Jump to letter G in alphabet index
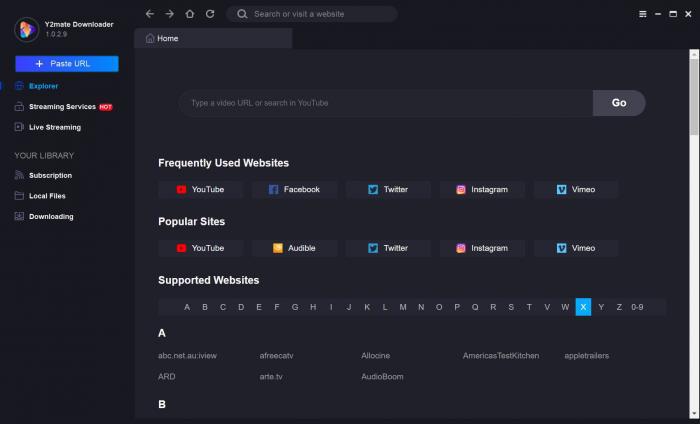 (x=295, y=307)
